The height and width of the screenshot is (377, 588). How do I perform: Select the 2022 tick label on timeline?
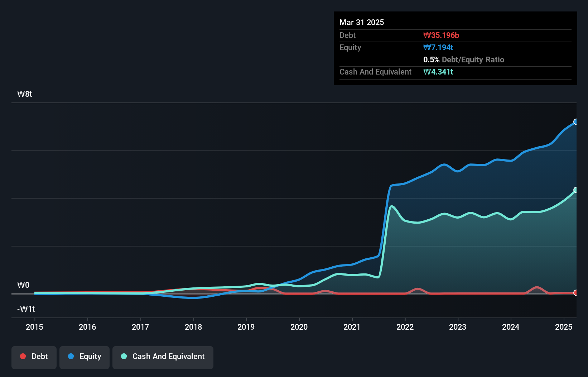[405, 327]
